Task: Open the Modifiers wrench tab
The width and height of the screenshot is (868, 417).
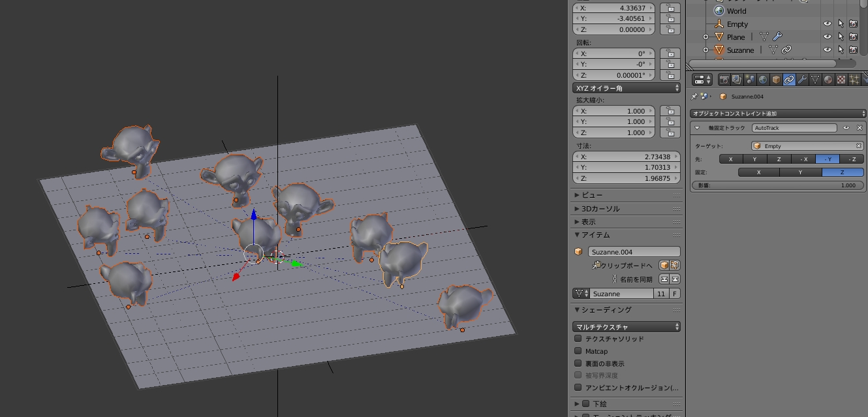Action: (802, 80)
